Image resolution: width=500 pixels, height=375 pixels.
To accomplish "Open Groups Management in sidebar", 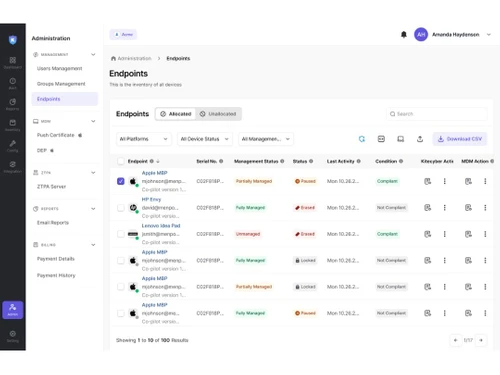I will pos(61,84).
